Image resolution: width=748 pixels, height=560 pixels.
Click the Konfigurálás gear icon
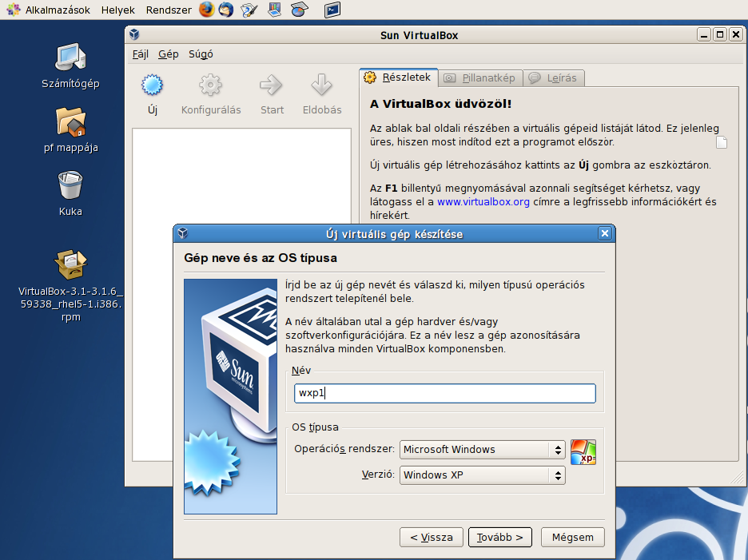pyautogui.click(x=210, y=85)
